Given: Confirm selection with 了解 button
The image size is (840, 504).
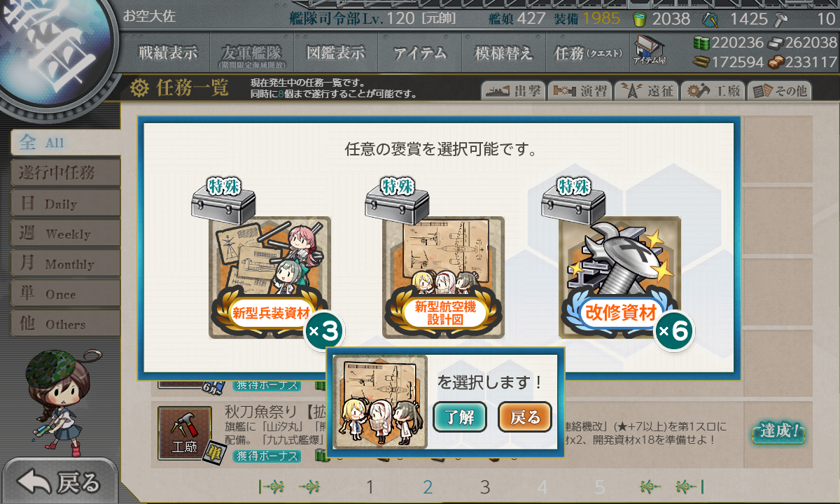Looking at the screenshot, I should 460,418.
